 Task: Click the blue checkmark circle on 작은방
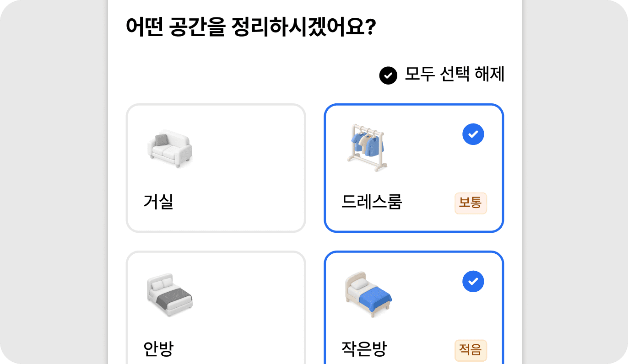pyautogui.click(x=473, y=282)
